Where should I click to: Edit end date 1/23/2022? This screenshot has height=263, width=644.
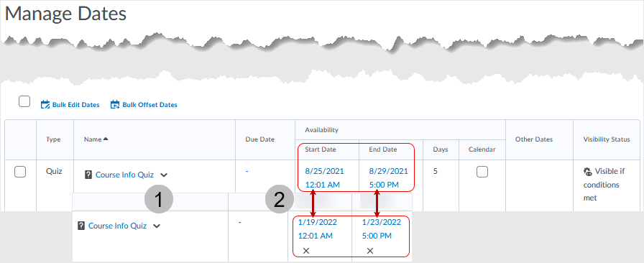point(382,222)
